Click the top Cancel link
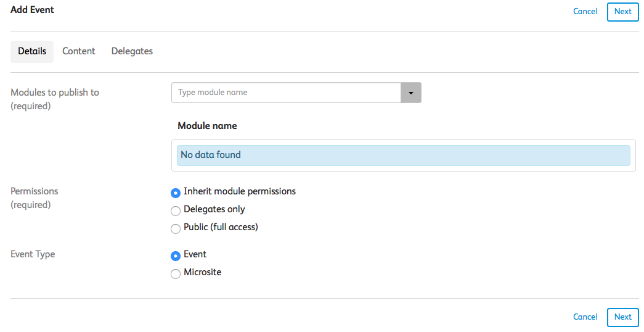644x332 pixels. click(x=585, y=12)
